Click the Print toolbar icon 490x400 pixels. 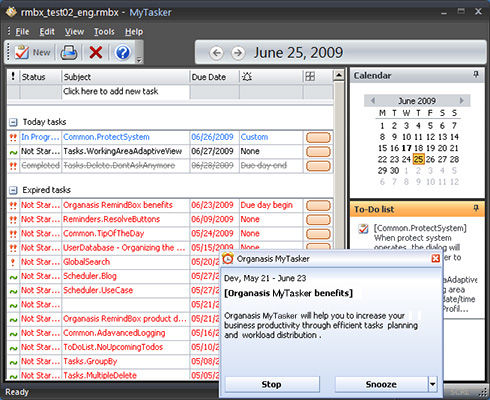click(x=69, y=52)
